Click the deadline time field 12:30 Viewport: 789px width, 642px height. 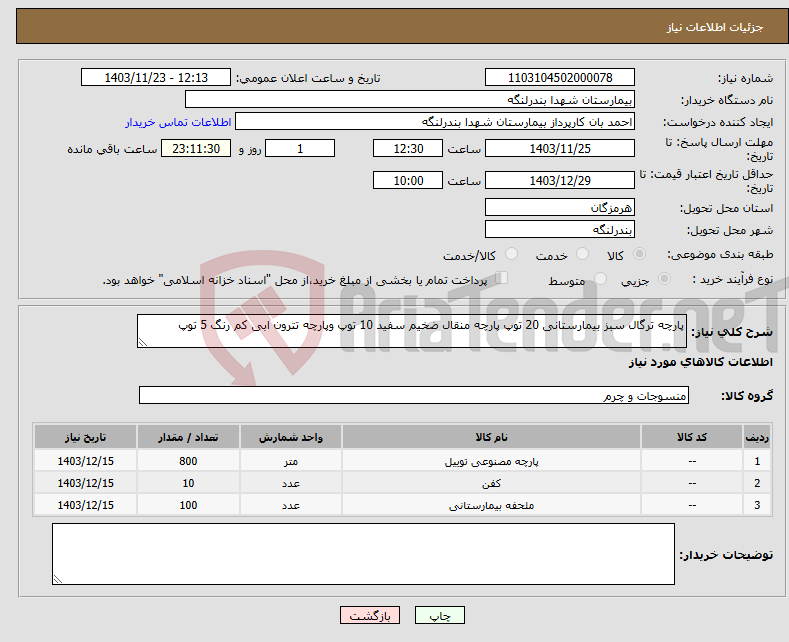408,148
